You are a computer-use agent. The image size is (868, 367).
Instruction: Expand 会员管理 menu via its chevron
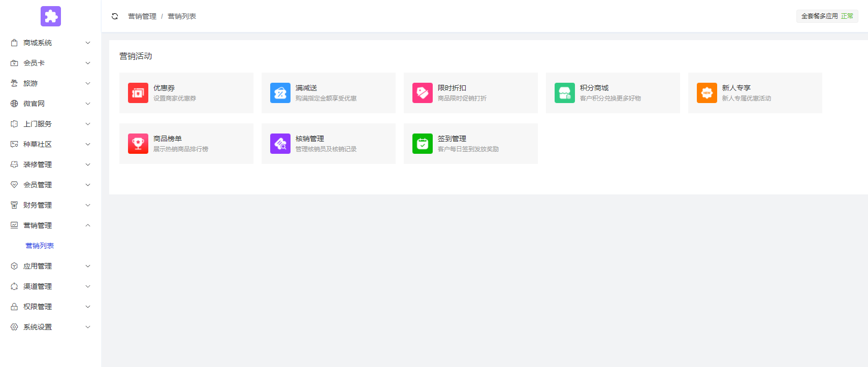coord(88,185)
